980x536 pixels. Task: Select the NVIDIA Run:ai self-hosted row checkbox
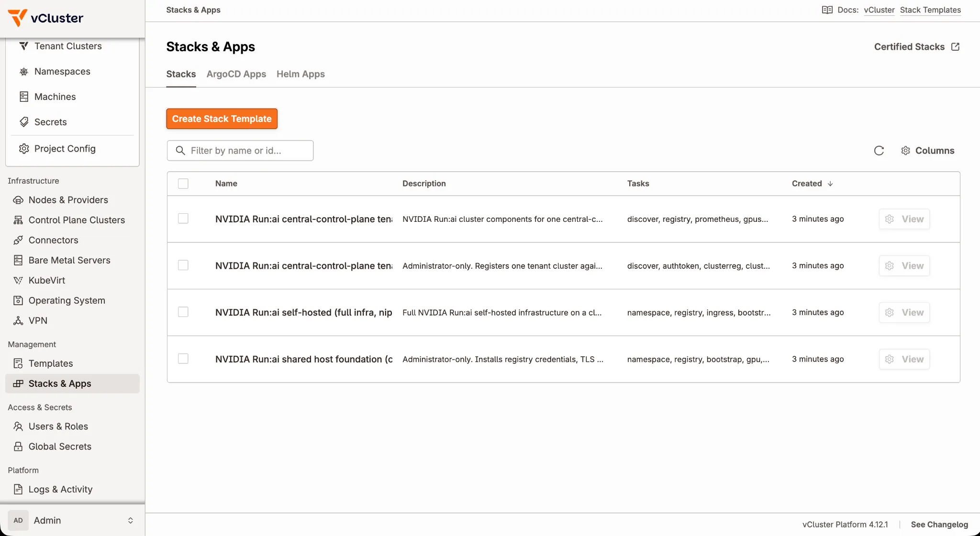tap(183, 312)
